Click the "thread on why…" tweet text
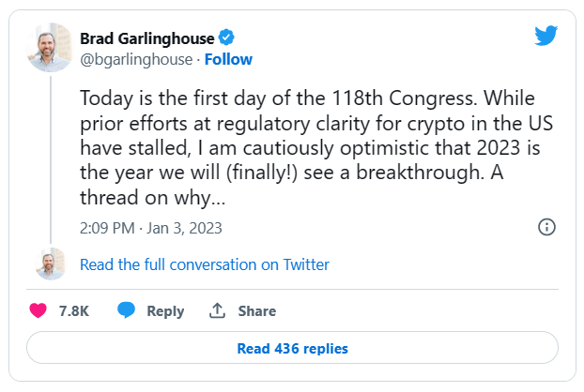 (x=153, y=198)
